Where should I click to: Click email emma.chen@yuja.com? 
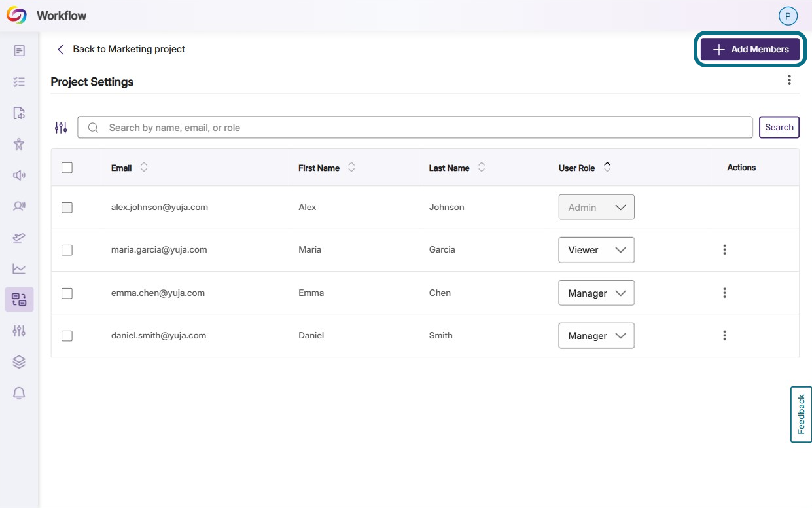click(158, 293)
